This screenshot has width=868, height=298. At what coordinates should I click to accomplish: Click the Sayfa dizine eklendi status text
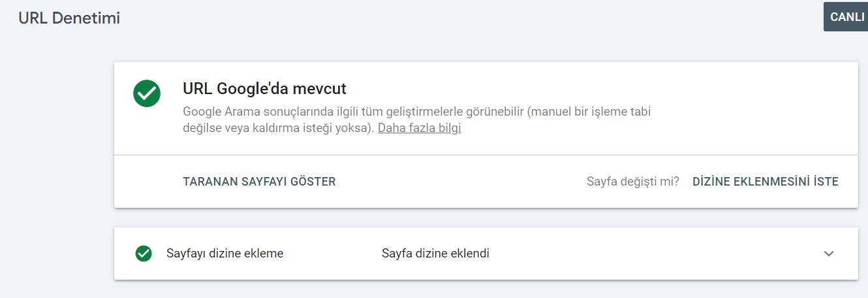(435, 254)
